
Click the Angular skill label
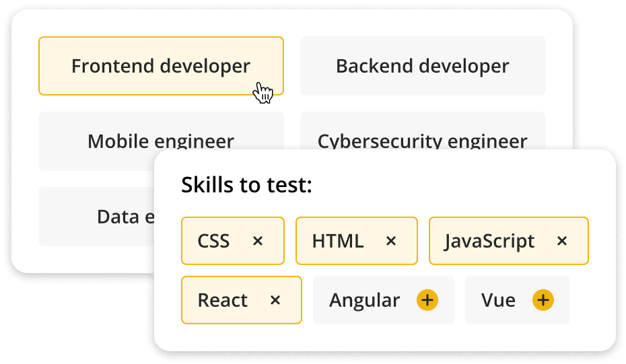pyautogui.click(x=364, y=300)
